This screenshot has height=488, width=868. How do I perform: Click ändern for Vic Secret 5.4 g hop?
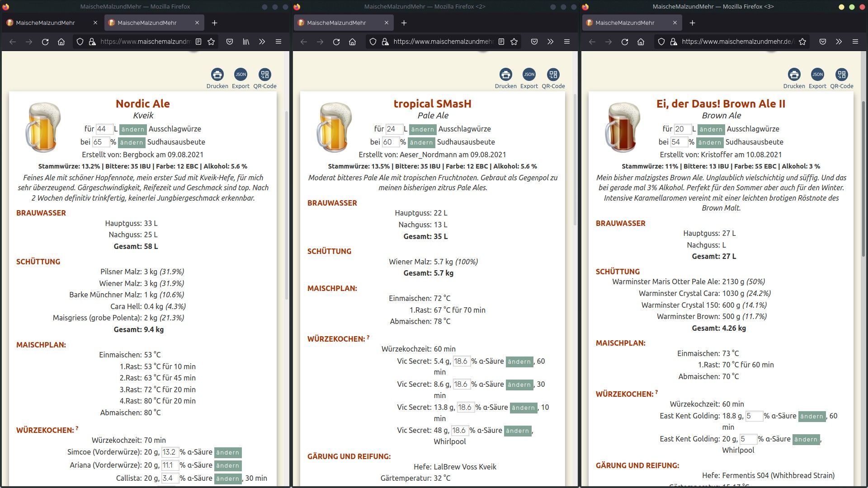coord(519,361)
